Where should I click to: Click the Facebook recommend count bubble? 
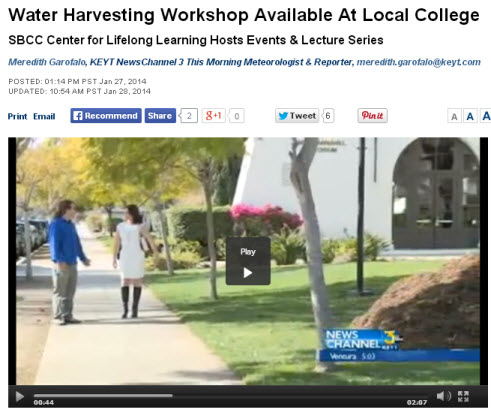click(189, 116)
